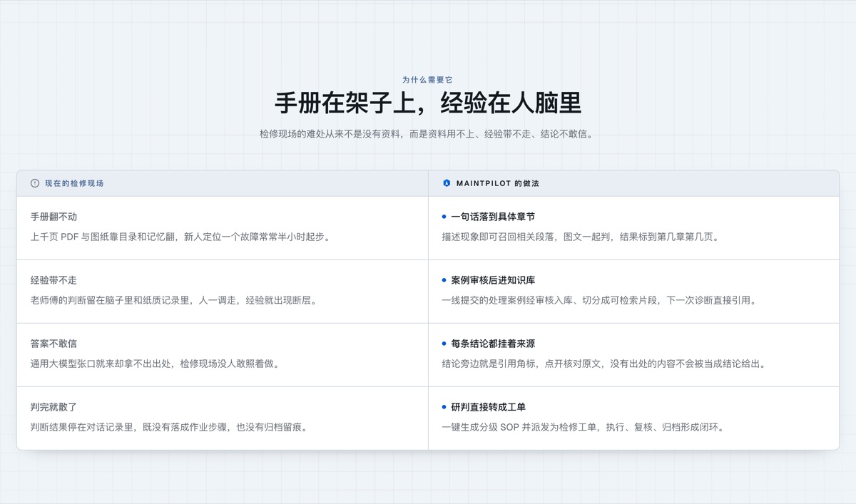Click the blue bullet before 一句话落到具体章节
856x504 pixels.
tap(444, 217)
